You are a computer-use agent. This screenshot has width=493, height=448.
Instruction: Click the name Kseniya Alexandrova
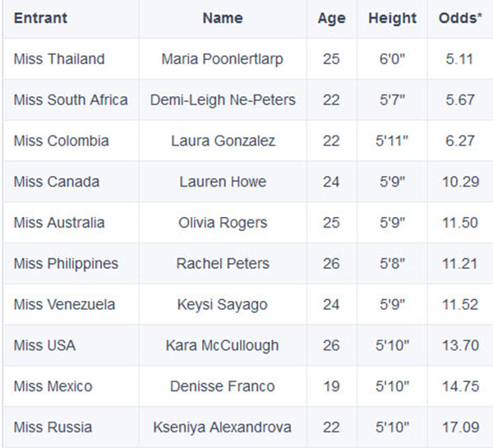pyautogui.click(x=223, y=427)
